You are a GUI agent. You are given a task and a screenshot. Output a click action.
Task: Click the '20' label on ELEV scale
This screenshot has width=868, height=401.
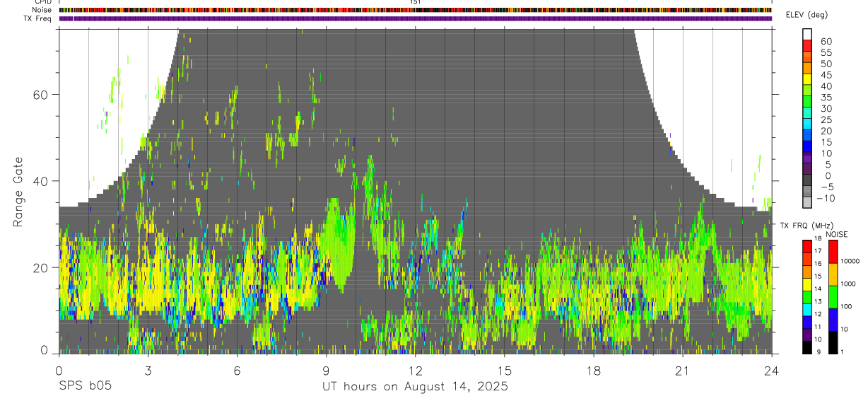(826, 131)
